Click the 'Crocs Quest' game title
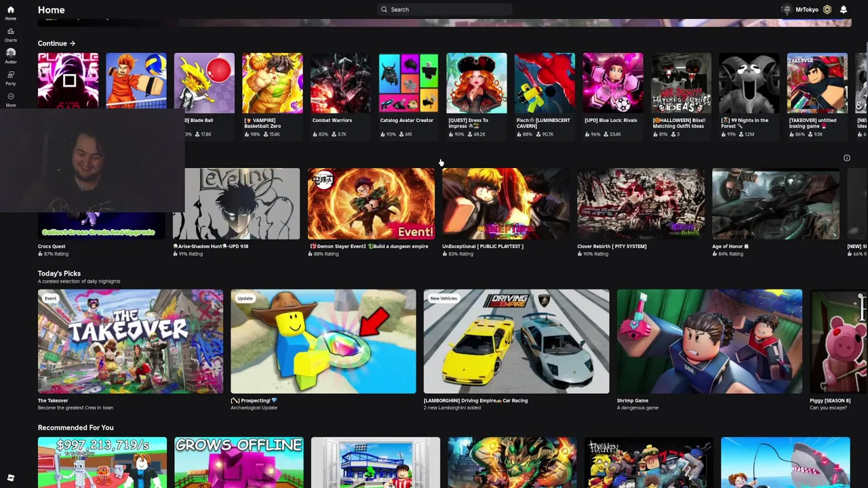Viewport: 868px width, 488px height. pos(52,246)
